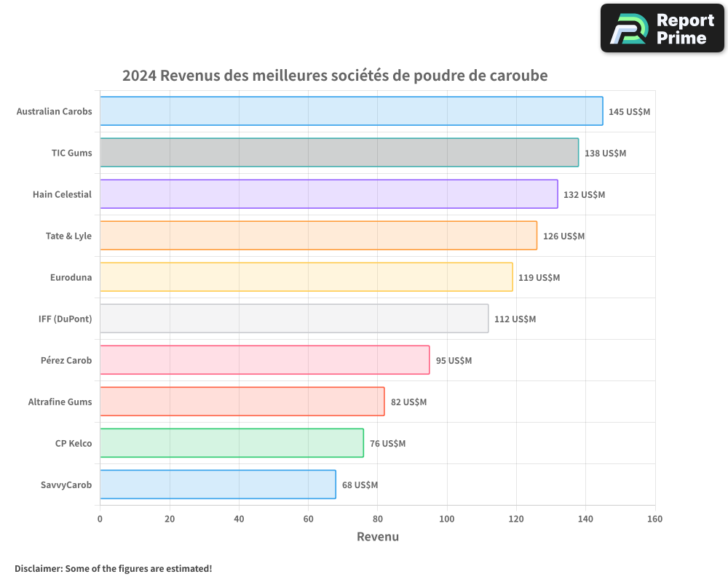
Task: Click the Euroduna category label
Action: tap(71, 277)
